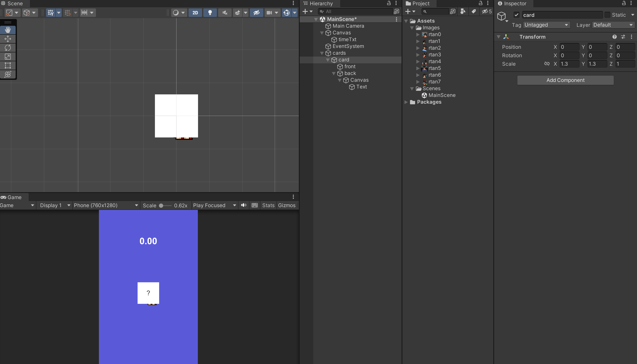Screen dimensions: 637x364
Task: Click the Gizmos button in Game view
Action: [x=287, y=205]
